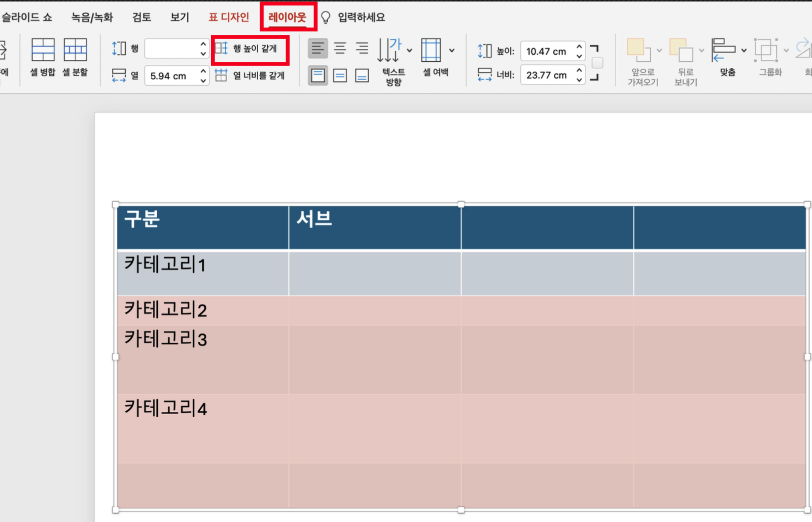This screenshot has width=812, height=522.
Task: Decrease row height with down stepper
Action: [203, 53]
